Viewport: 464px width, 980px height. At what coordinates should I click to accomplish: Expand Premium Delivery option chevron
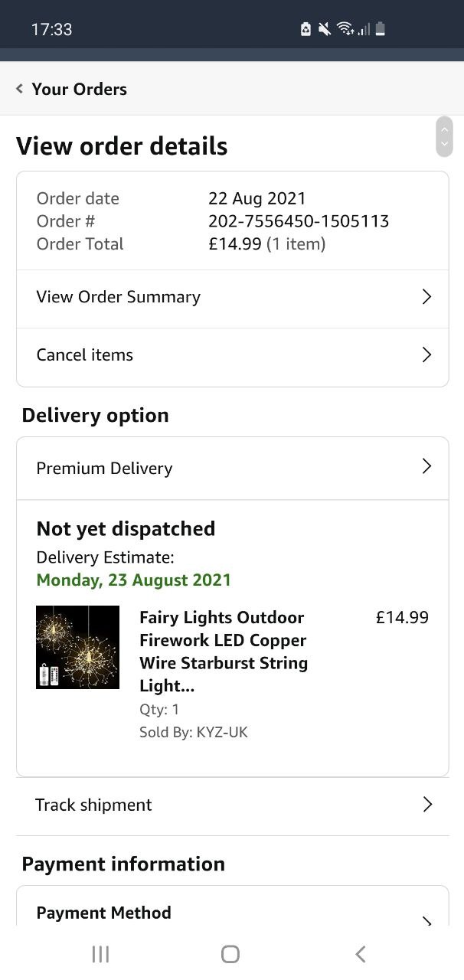pyautogui.click(x=427, y=466)
